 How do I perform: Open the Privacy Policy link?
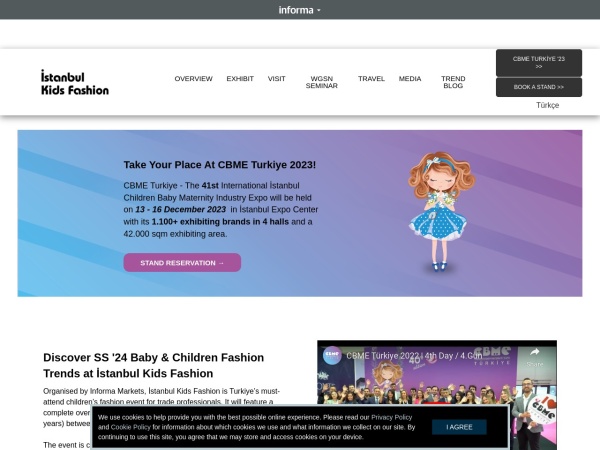(391, 417)
